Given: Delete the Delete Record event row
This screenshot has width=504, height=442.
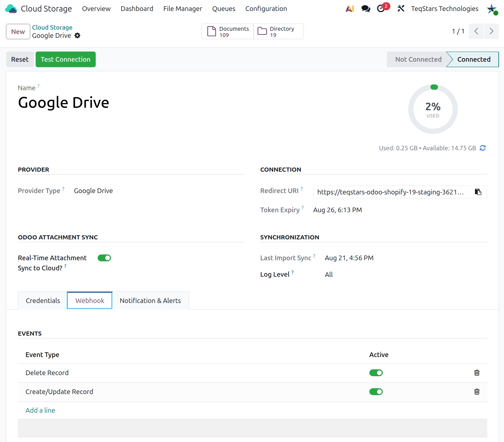Looking at the screenshot, I should click(x=477, y=373).
